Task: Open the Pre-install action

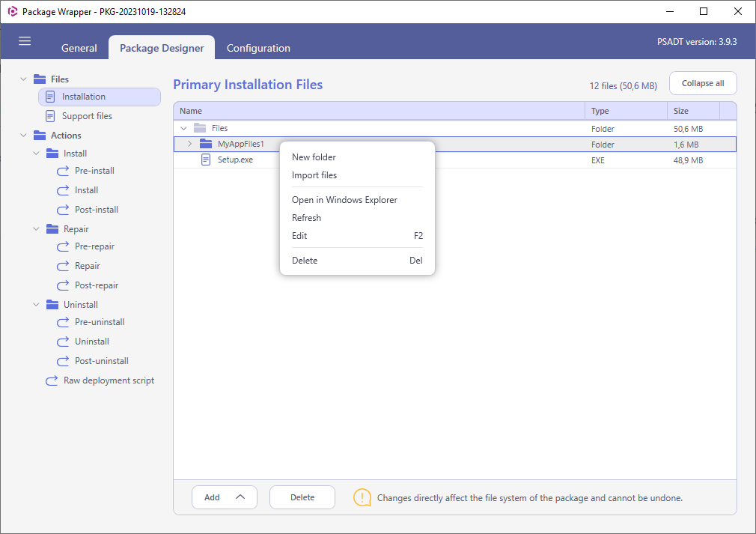Action: tap(94, 171)
